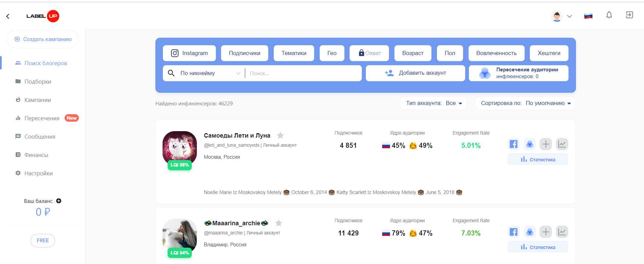This screenshot has width=644, height=264.
Task: Open Кампании in the sidebar menu
Action: point(37,100)
